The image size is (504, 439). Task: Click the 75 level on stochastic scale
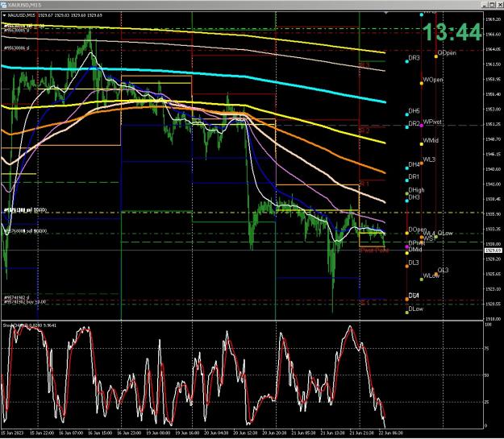(486, 349)
